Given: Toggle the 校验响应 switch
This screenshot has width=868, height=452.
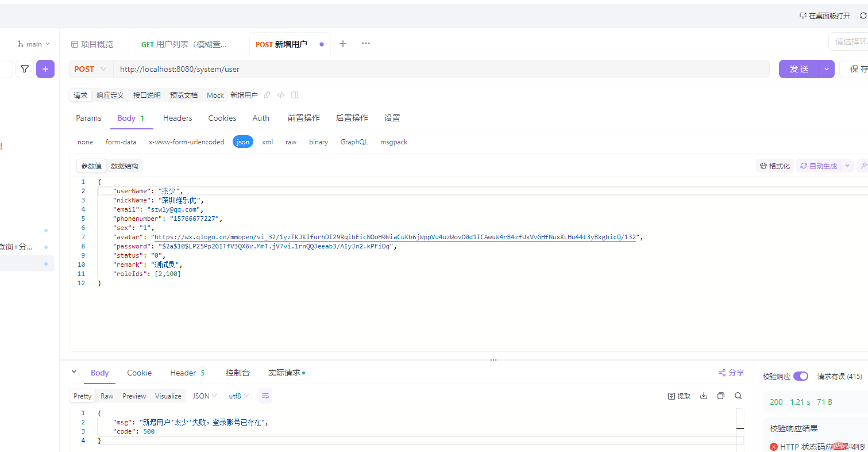Looking at the screenshot, I should coord(800,376).
